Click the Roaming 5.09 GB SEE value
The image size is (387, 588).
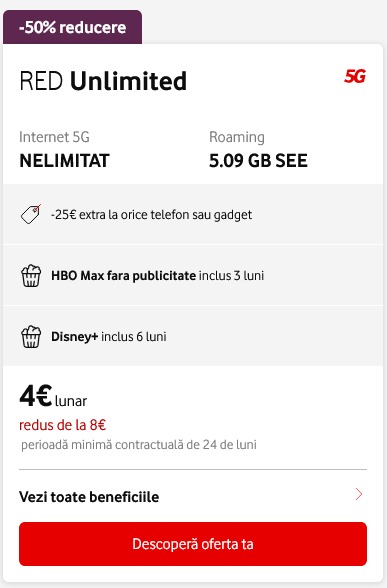click(258, 161)
